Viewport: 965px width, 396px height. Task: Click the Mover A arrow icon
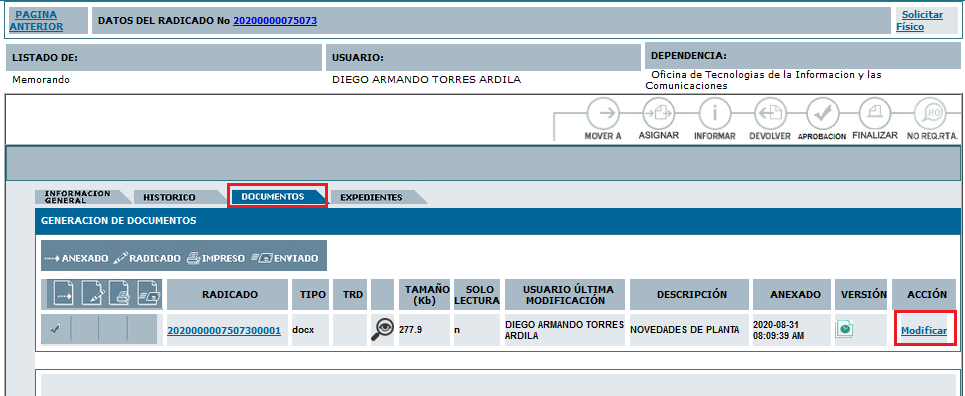pyautogui.click(x=603, y=113)
